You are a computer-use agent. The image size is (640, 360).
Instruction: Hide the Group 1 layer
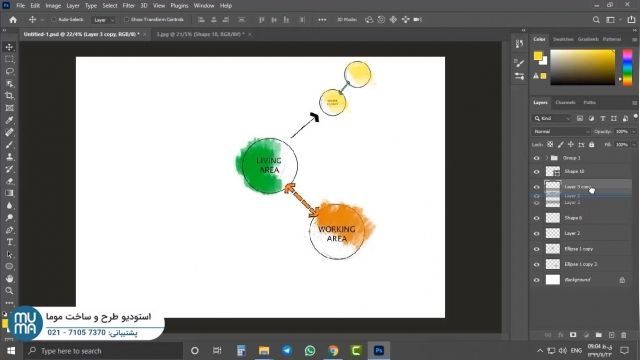click(536, 158)
